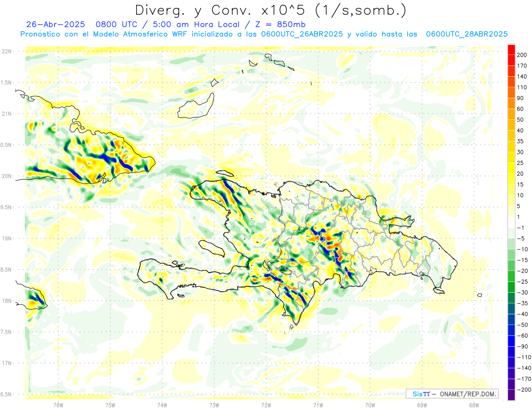
Task: Click the '60' legend value
Action: (520, 109)
